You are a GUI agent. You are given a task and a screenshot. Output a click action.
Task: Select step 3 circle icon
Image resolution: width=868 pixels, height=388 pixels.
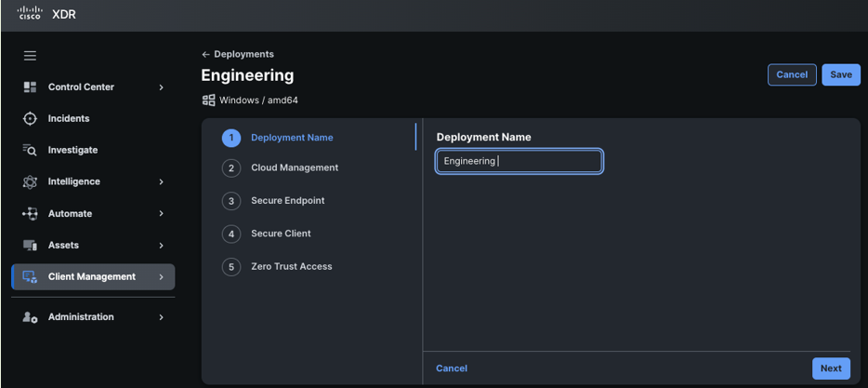(x=231, y=201)
